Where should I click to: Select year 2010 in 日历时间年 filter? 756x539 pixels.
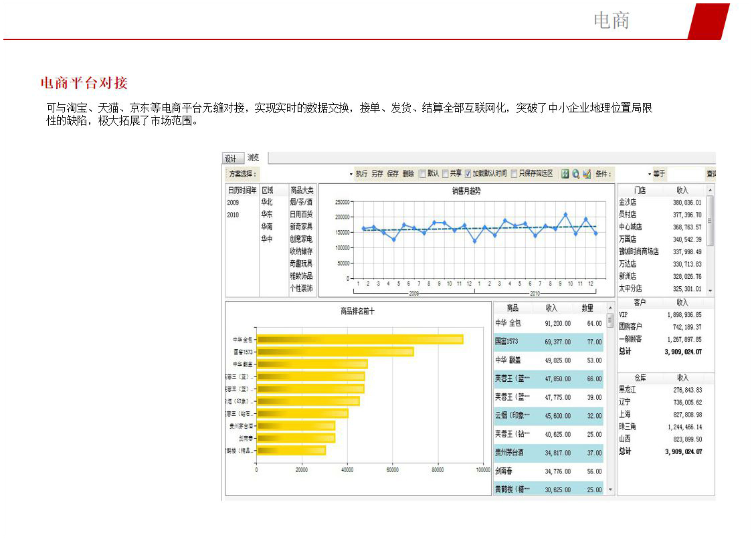[x=233, y=215]
